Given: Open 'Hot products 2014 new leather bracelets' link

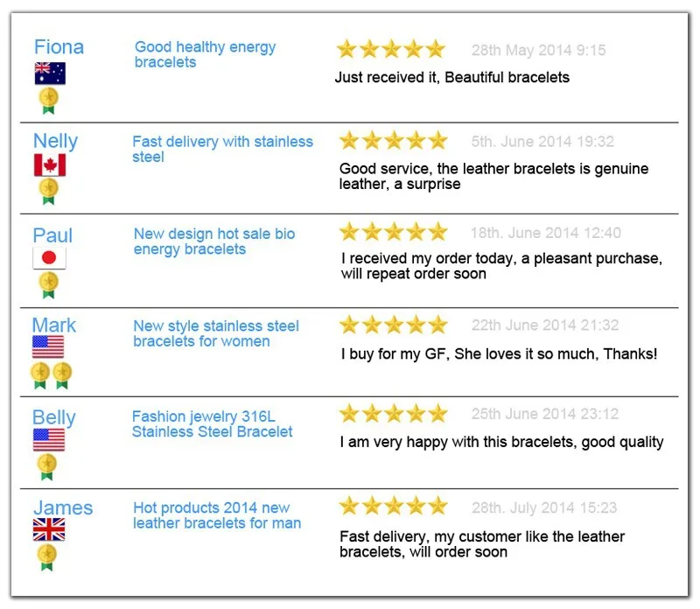Looking at the screenshot, I should [217, 515].
